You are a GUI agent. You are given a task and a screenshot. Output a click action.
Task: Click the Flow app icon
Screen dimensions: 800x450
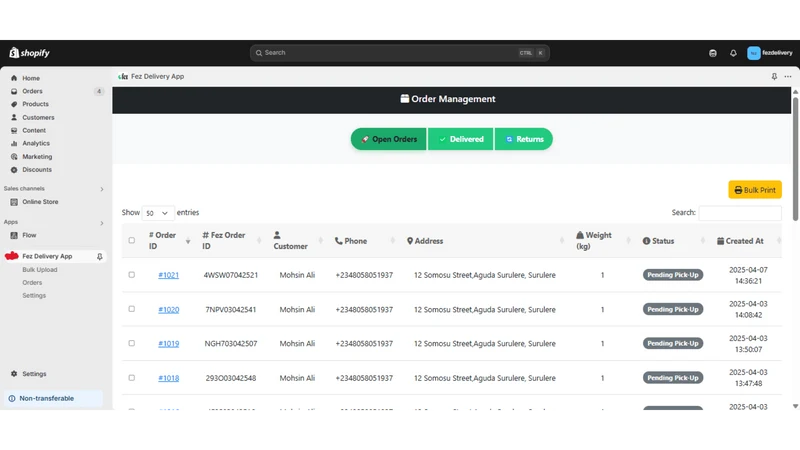click(14, 235)
